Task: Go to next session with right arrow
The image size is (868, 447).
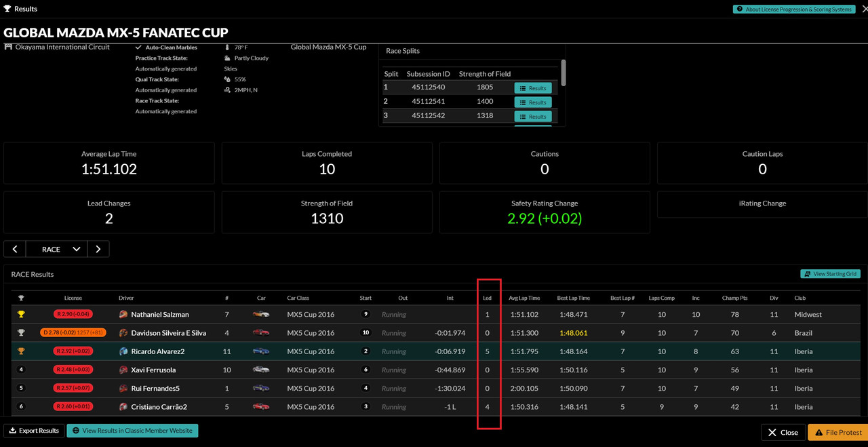Action: pyautogui.click(x=98, y=249)
